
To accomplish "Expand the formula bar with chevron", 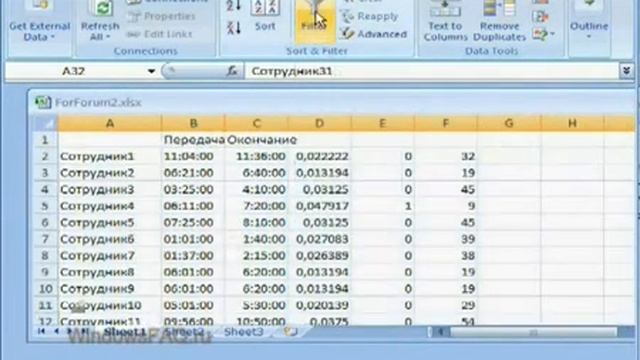I will pos(627,71).
